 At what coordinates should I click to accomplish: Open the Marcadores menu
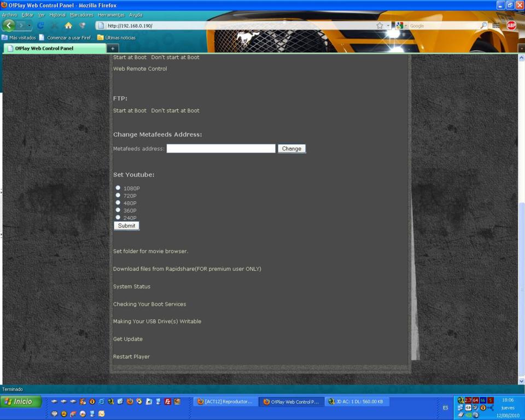pos(81,15)
